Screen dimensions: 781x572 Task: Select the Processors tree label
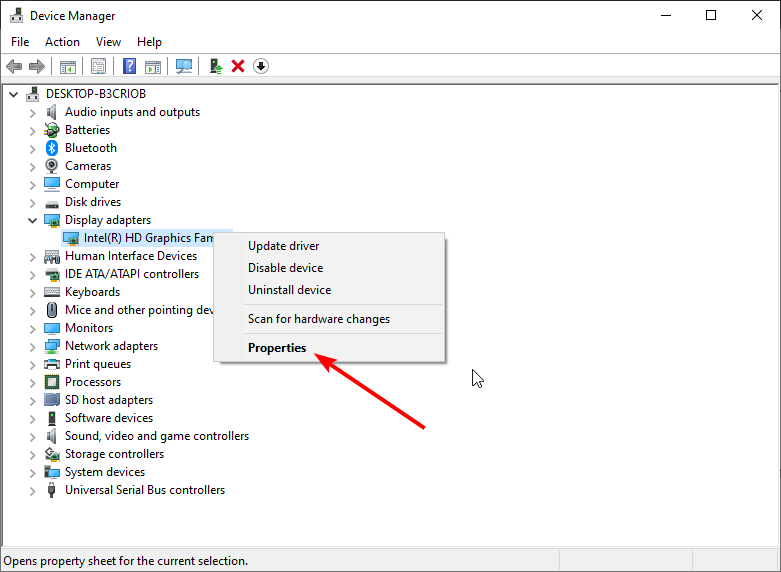point(93,382)
